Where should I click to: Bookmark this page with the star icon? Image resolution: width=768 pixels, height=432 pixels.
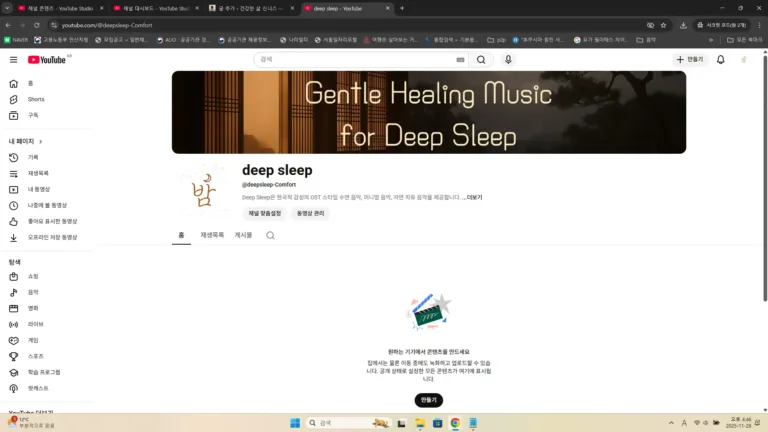(663, 25)
